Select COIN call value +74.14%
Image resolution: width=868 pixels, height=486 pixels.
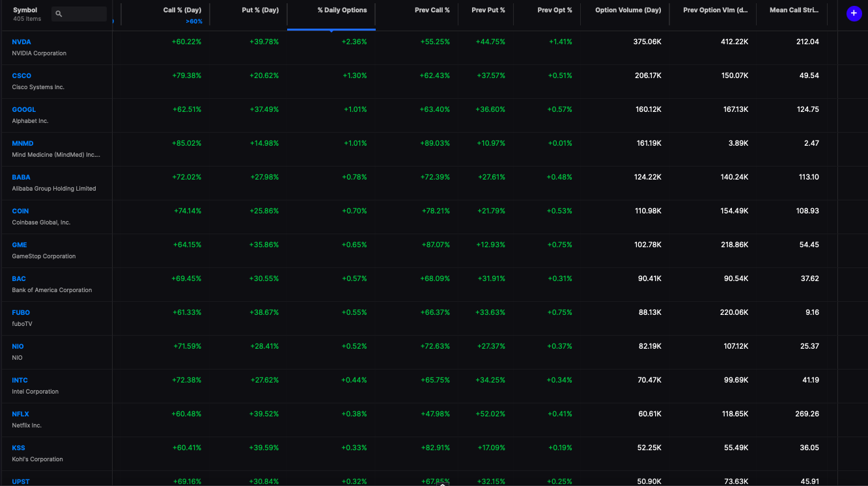coord(188,211)
